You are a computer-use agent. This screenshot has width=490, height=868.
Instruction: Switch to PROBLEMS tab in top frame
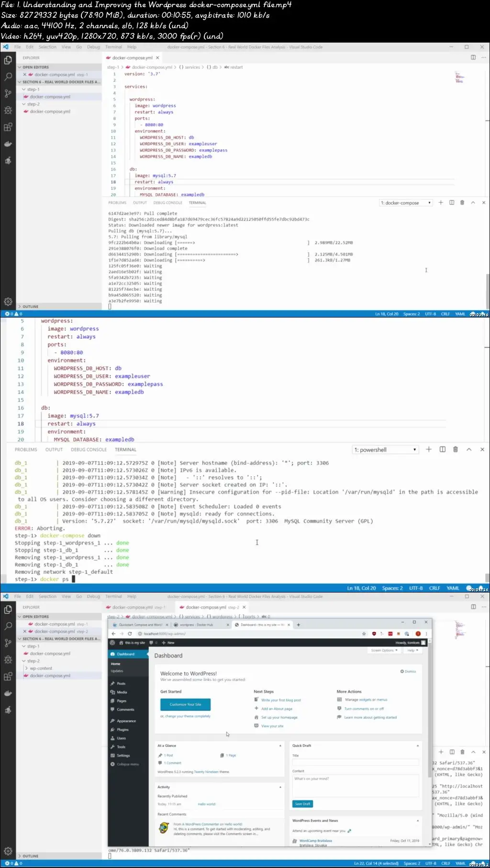[x=117, y=203]
